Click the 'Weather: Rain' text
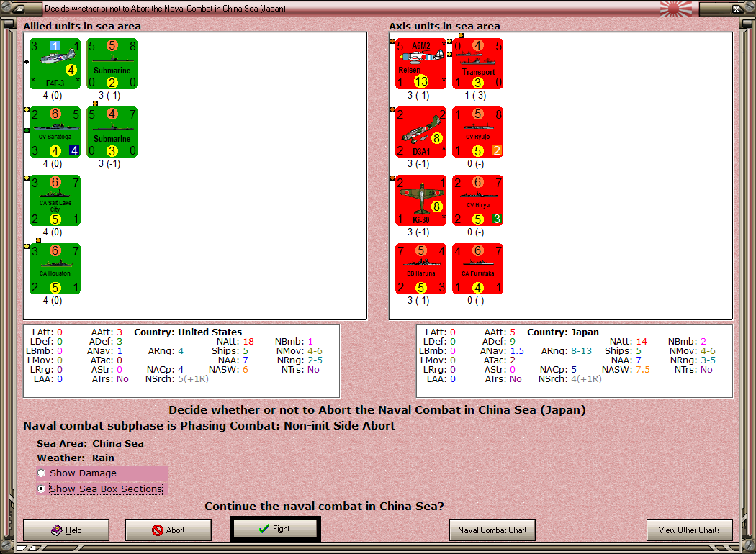This screenshot has height=554, width=756. pyautogui.click(x=76, y=458)
